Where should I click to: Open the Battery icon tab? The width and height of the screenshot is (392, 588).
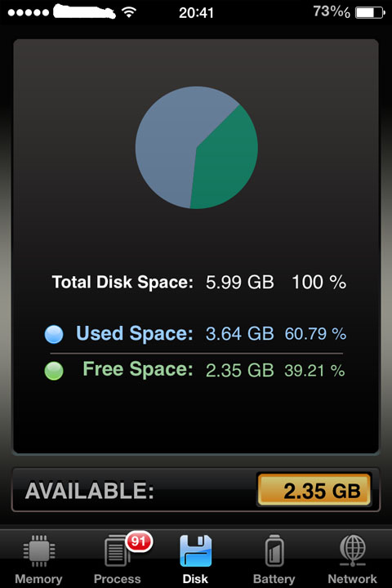274,550
